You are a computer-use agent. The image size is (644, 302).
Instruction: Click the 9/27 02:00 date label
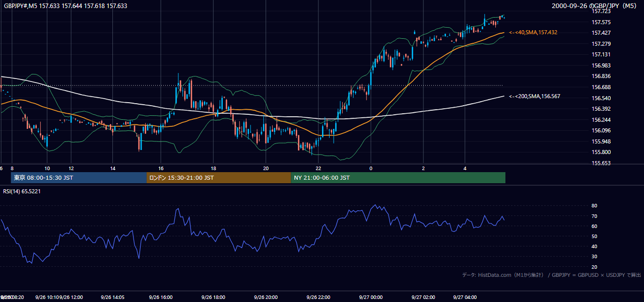tap(423, 297)
